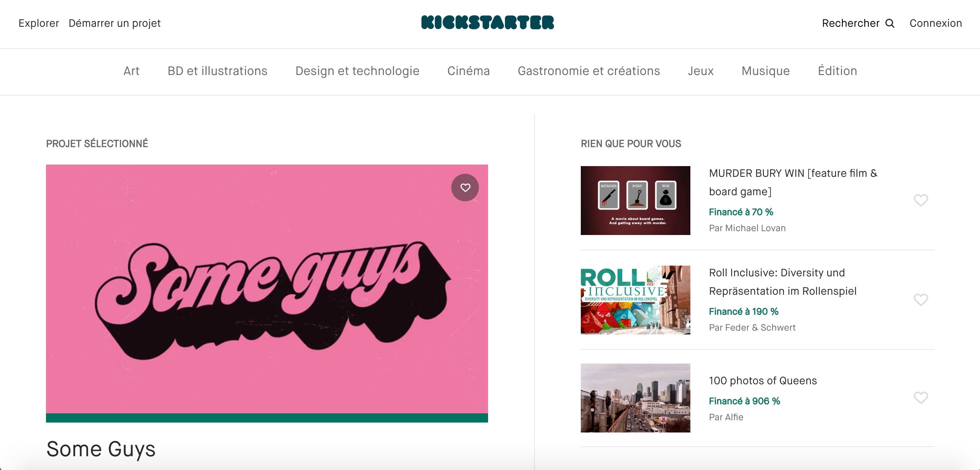Like the 100 photos of Queens heart
The image size is (980, 470).
pos(921,397)
